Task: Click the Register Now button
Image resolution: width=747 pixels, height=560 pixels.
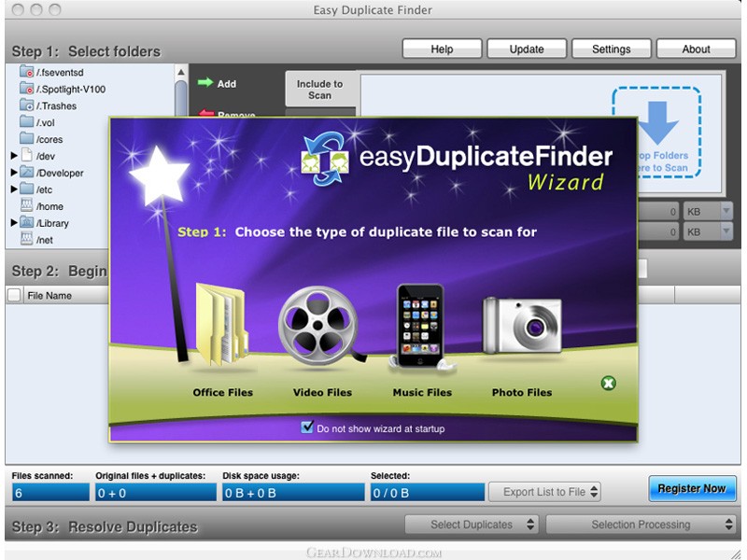Action: (x=692, y=488)
